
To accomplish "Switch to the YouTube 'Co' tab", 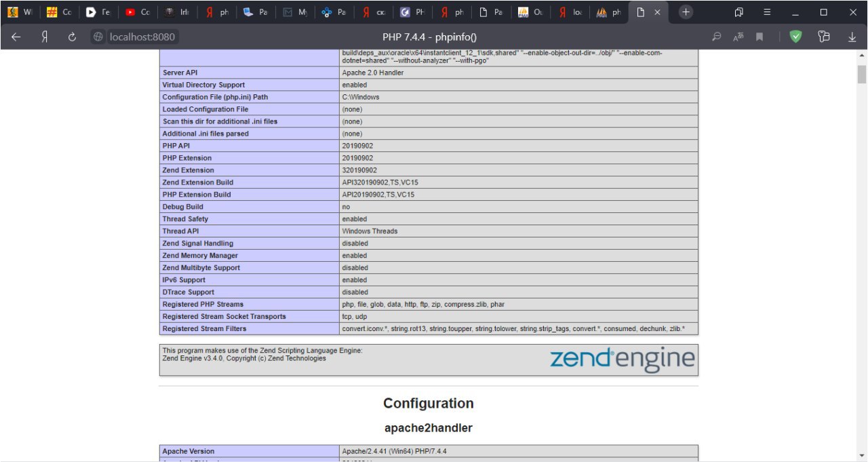I will point(137,12).
